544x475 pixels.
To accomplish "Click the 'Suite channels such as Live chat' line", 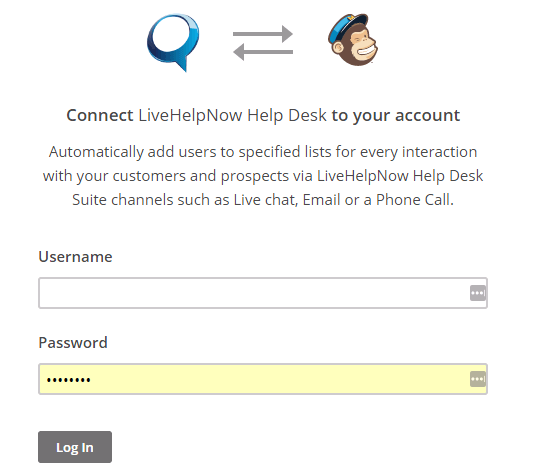I will [263, 200].
